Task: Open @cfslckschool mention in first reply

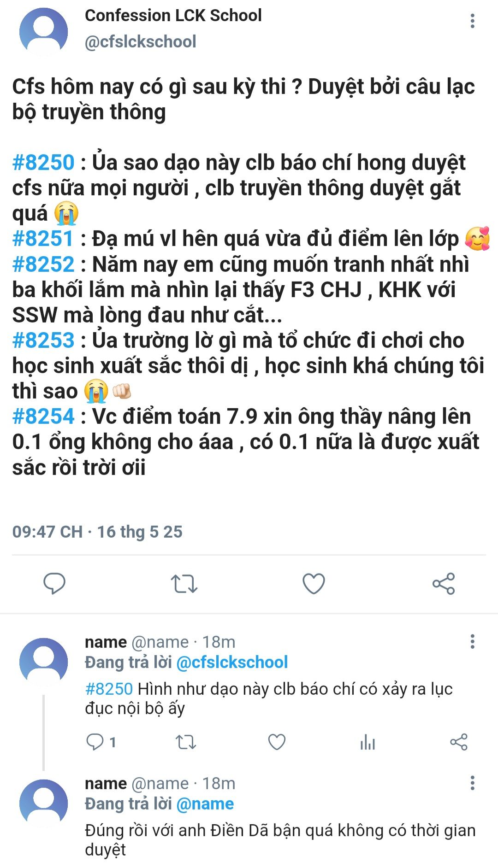Action: click(232, 662)
